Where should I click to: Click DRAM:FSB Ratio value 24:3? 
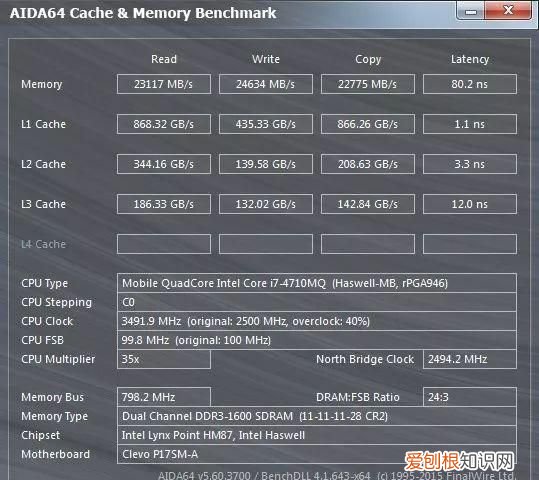click(x=470, y=397)
